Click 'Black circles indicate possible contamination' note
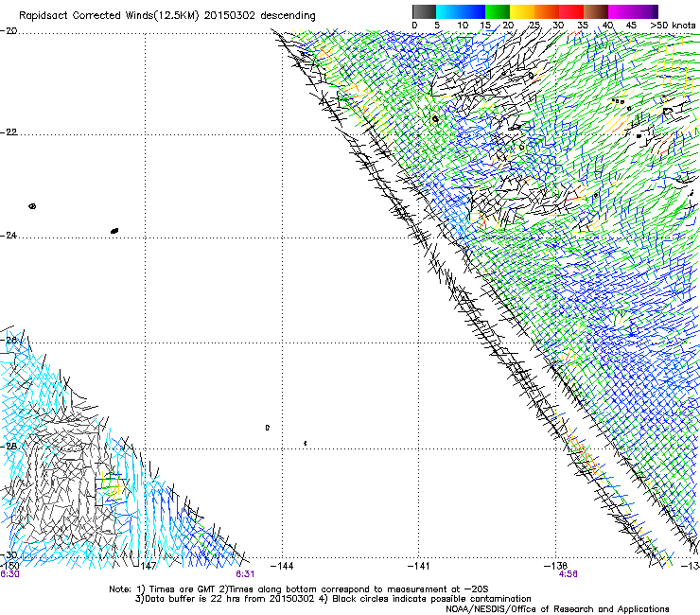Viewport: 700px width, 615px height. click(x=431, y=599)
